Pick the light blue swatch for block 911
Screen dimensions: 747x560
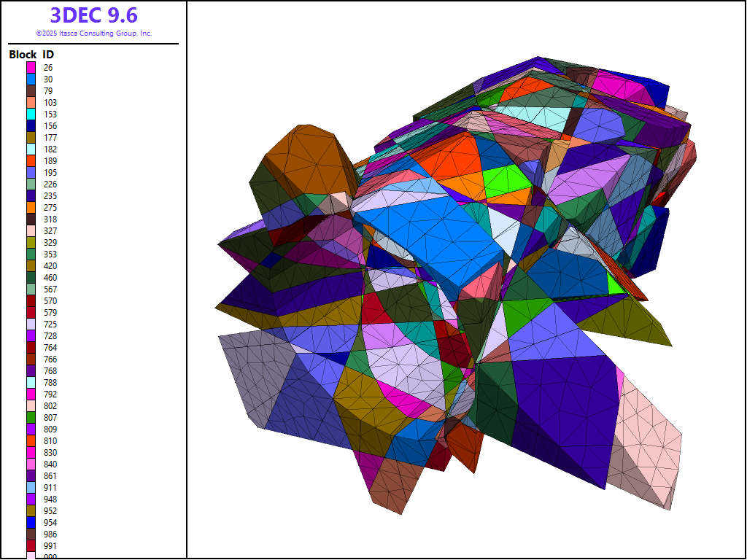pos(31,488)
